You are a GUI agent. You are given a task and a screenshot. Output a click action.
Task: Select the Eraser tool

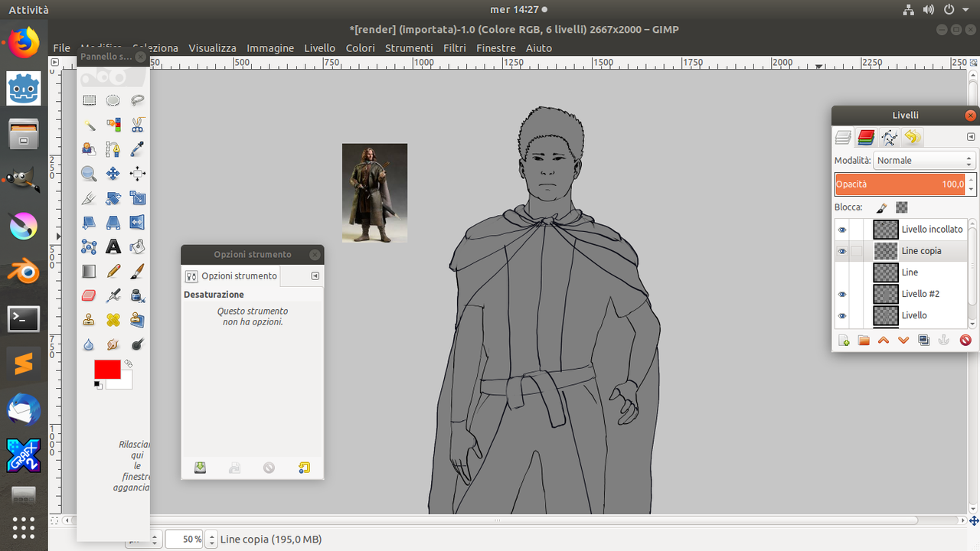(89, 295)
